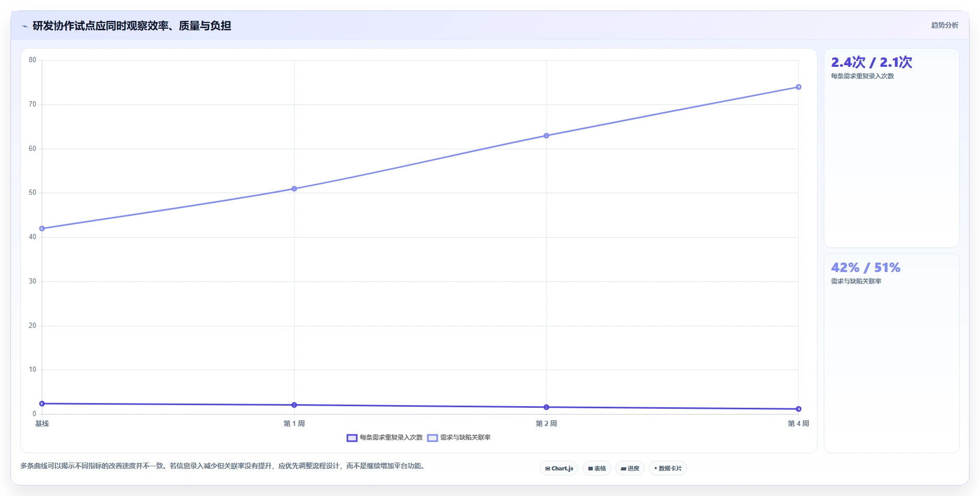
Task: Toggle the 需求与缺陷关联率 legend item
Action: coord(459,438)
